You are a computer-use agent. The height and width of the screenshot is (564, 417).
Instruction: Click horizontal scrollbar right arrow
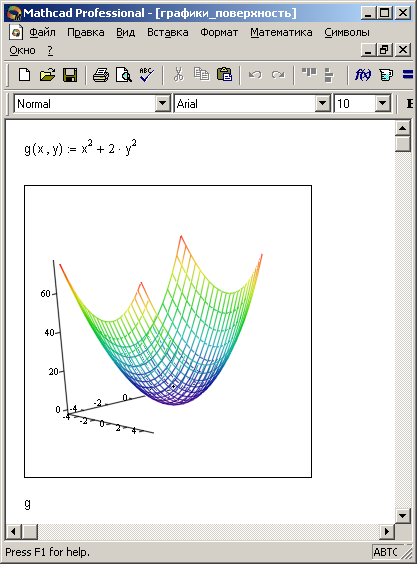tap(387, 532)
